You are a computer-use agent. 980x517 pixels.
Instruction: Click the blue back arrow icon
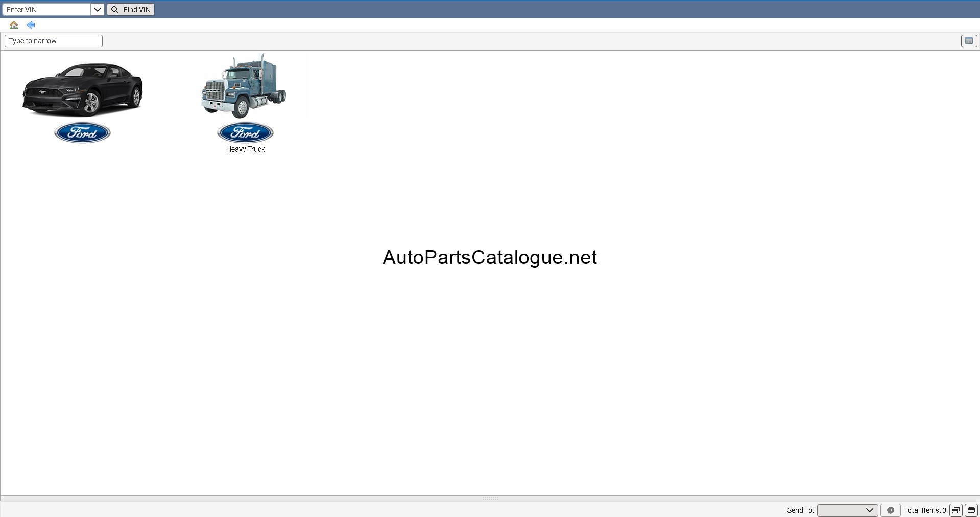[31, 25]
